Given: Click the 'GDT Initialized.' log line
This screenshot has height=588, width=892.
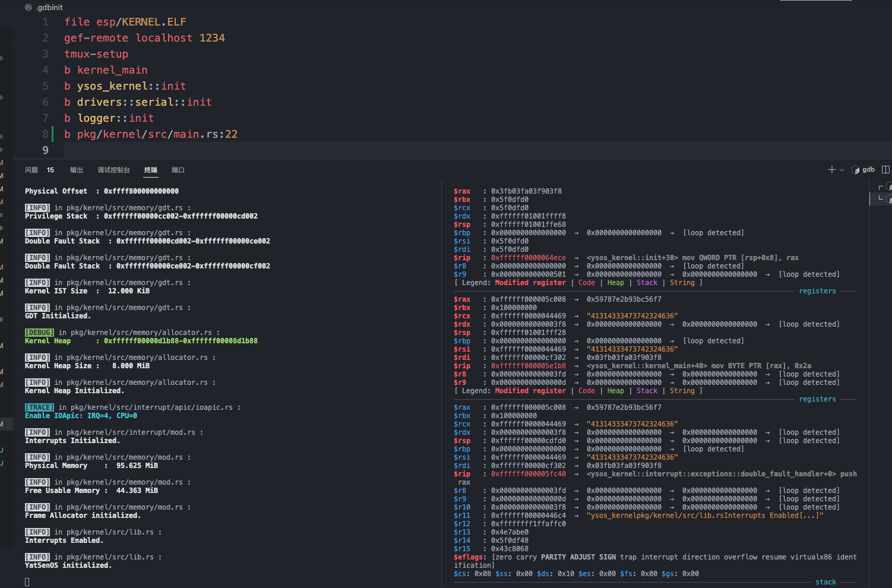Looking at the screenshot, I should 58,316.
